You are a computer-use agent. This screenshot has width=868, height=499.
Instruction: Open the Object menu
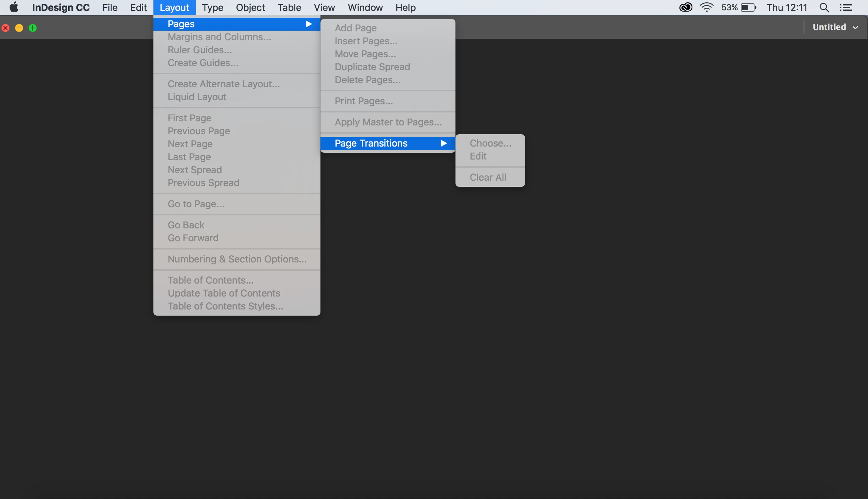(x=250, y=7)
